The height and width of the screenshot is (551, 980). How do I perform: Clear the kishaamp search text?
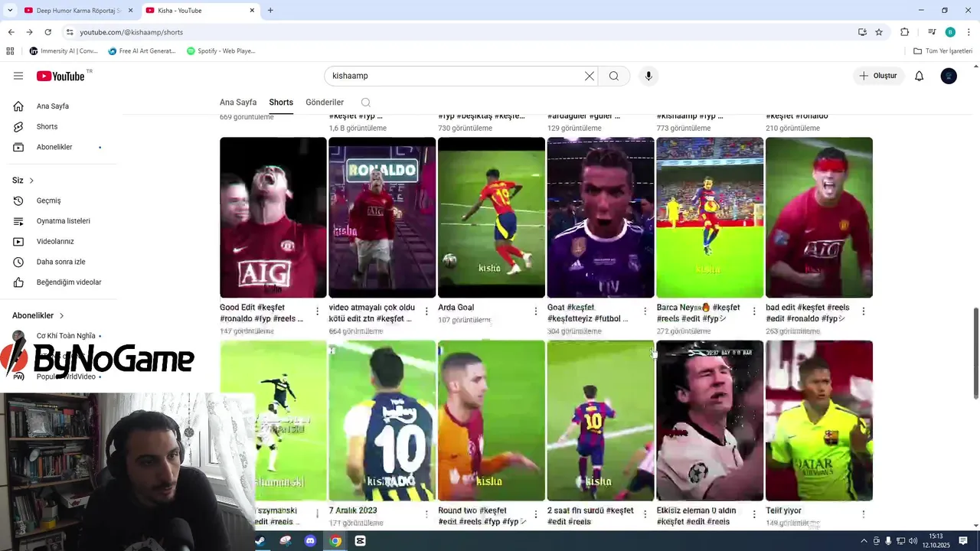tap(590, 76)
